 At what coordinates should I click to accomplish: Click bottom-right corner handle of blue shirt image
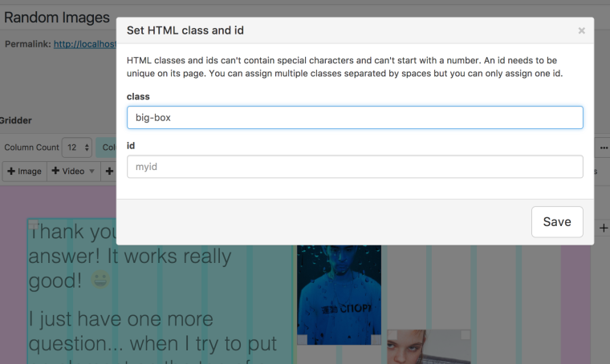click(376, 340)
